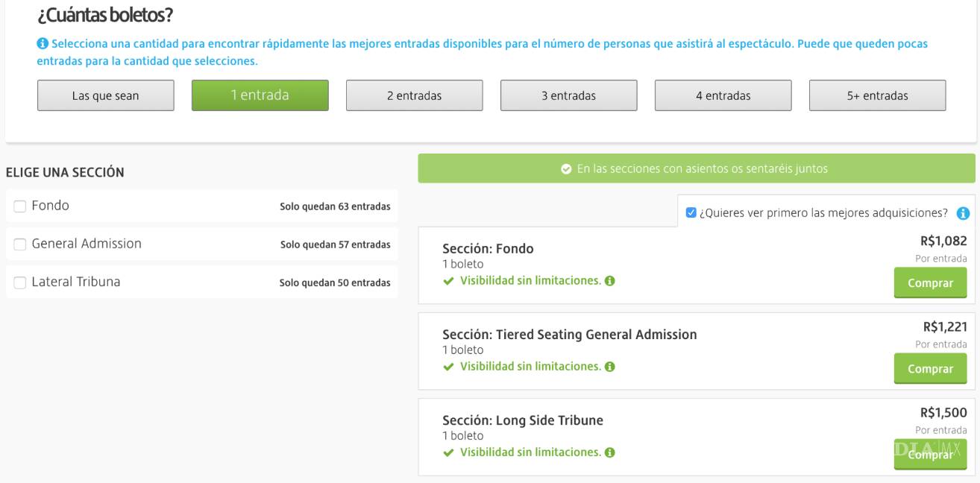Choose the '1 entrada' quantity button
Screen dimensions: 980x483
(260, 95)
